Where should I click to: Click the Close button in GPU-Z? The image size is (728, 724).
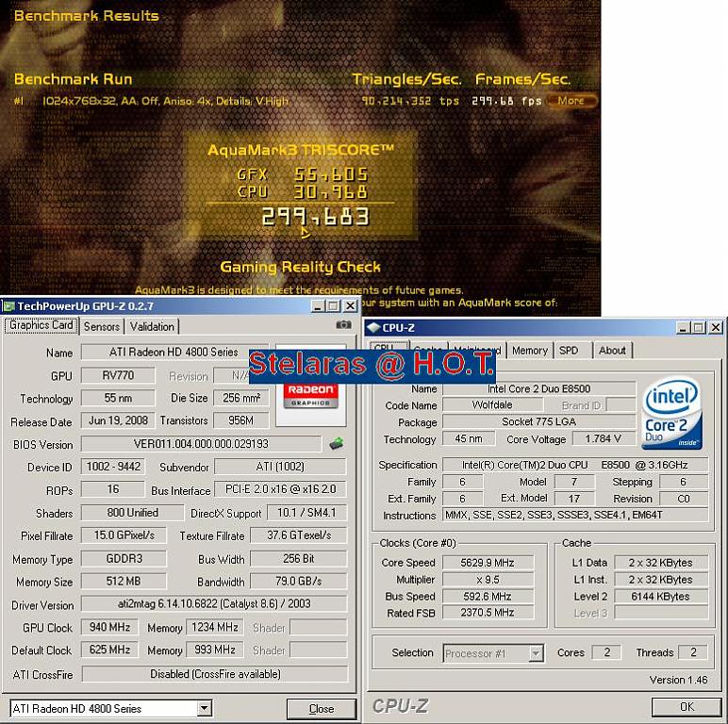pos(322,709)
